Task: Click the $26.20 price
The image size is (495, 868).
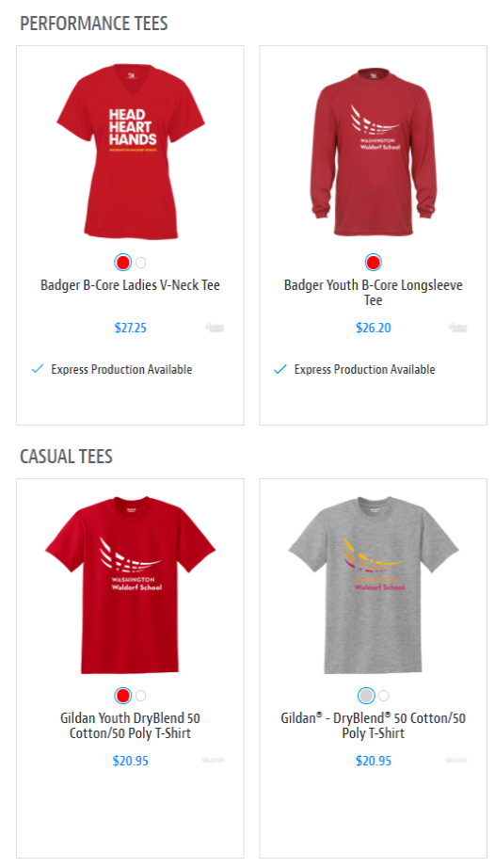Action: 374,328
